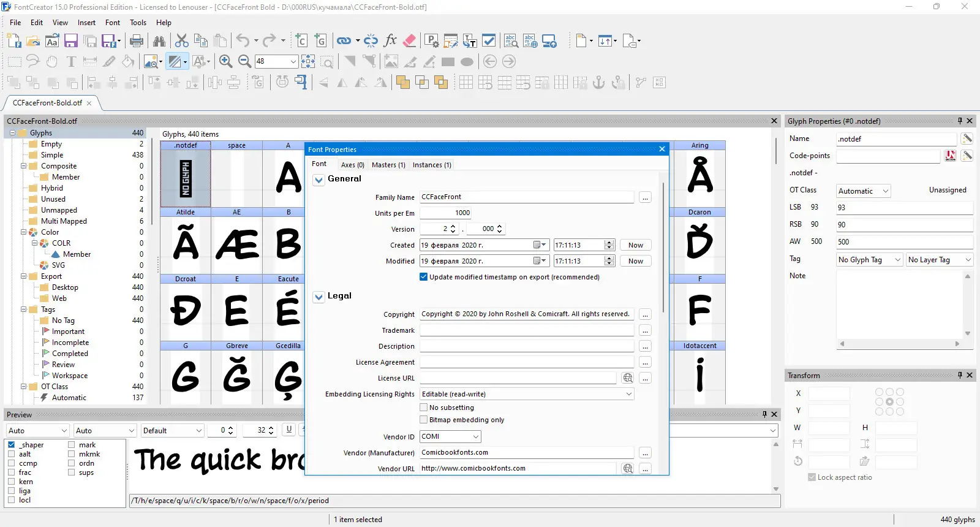The width and height of the screenshot is (980, 527).
Task: Open the Tools menu
Action: [138, 23]
